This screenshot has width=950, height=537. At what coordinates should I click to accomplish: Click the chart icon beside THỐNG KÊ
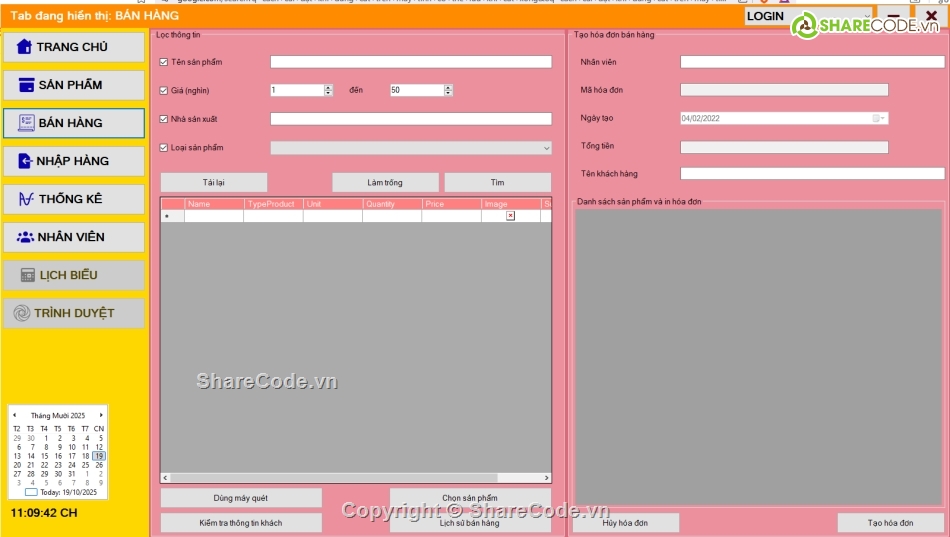[x=26, y=199]
